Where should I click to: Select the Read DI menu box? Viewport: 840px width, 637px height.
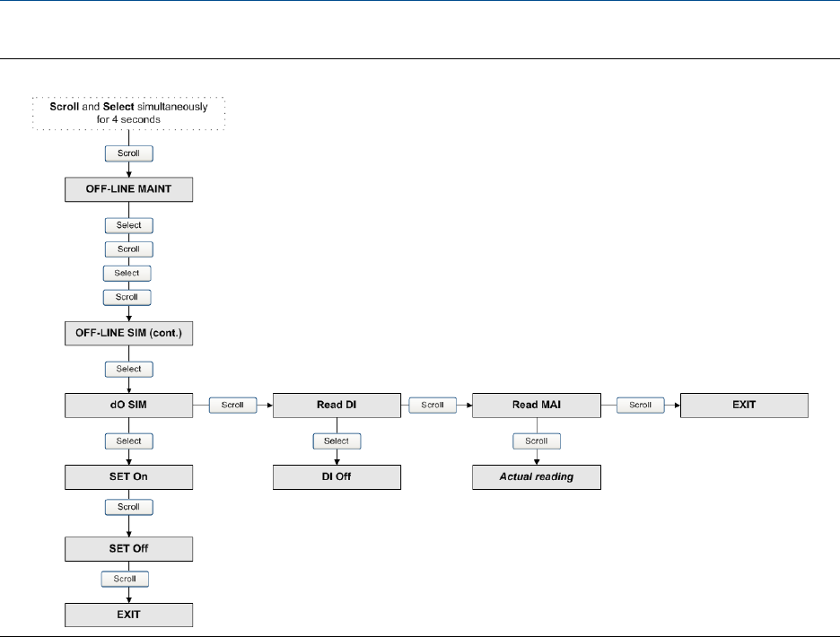[x=337, y=406]
